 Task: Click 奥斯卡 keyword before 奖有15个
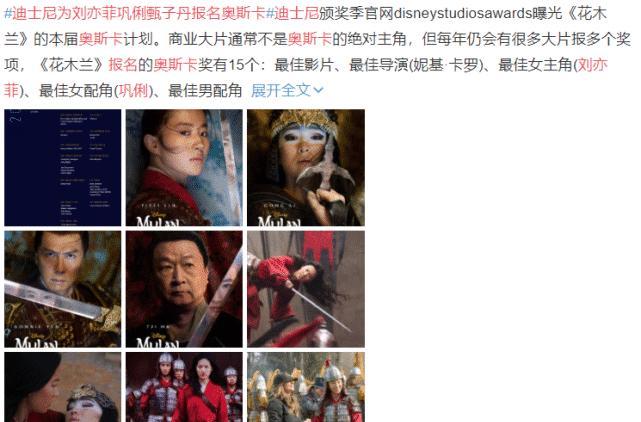[176, 65]
